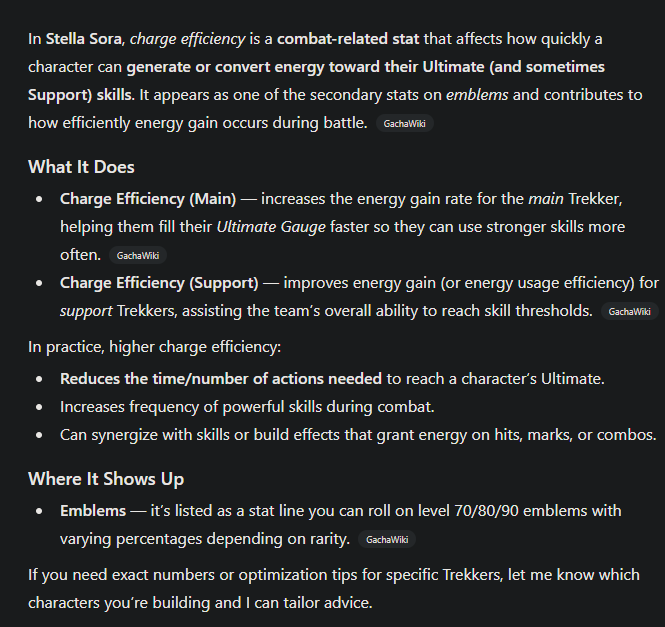Click the "Can synergize with skills" bullet line
The image size is (665, 627).
(x=358, y=435)
